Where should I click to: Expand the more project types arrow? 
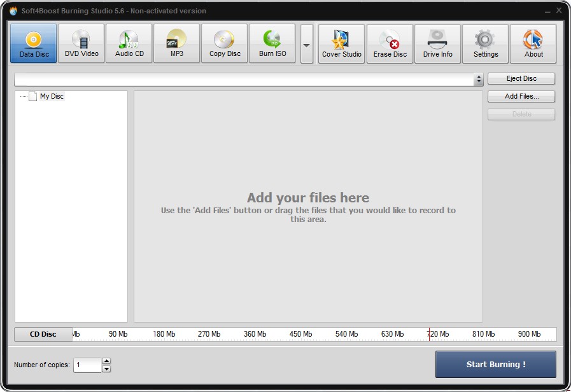pyautogui.click(x=307, y=44)
